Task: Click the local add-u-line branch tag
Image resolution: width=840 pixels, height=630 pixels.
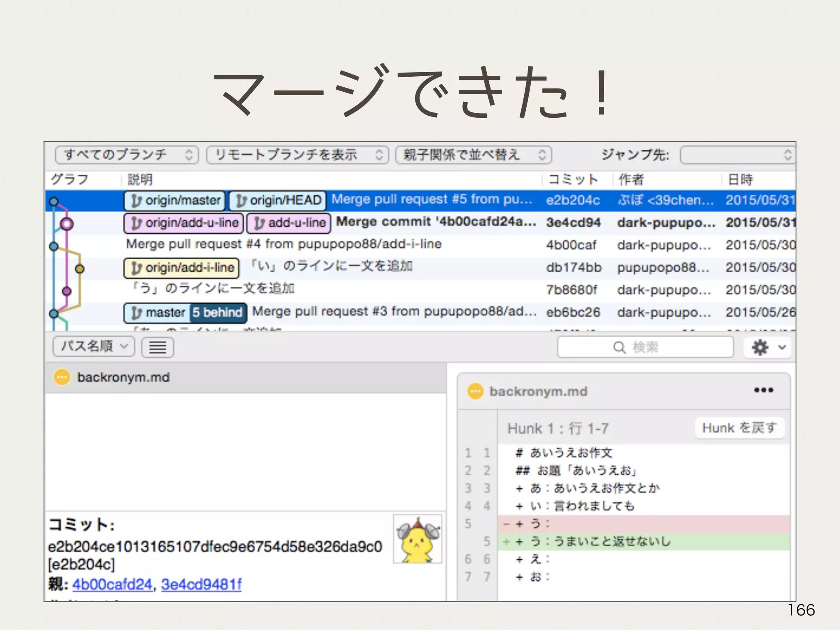Action: 289,223
